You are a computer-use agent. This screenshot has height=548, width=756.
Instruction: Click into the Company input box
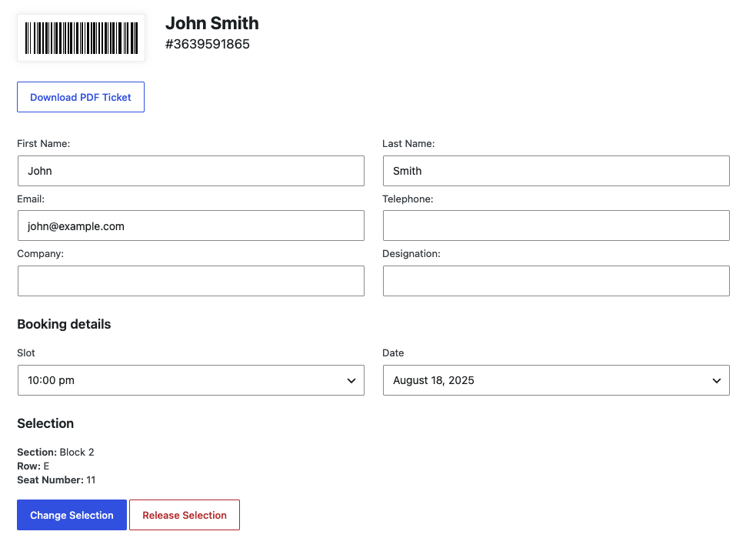point(191,281)
